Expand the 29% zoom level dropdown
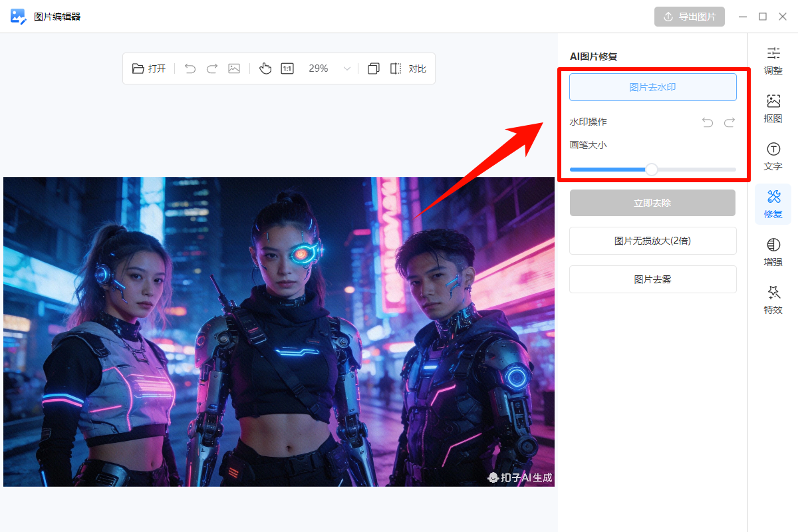 [x=346, y=68]
